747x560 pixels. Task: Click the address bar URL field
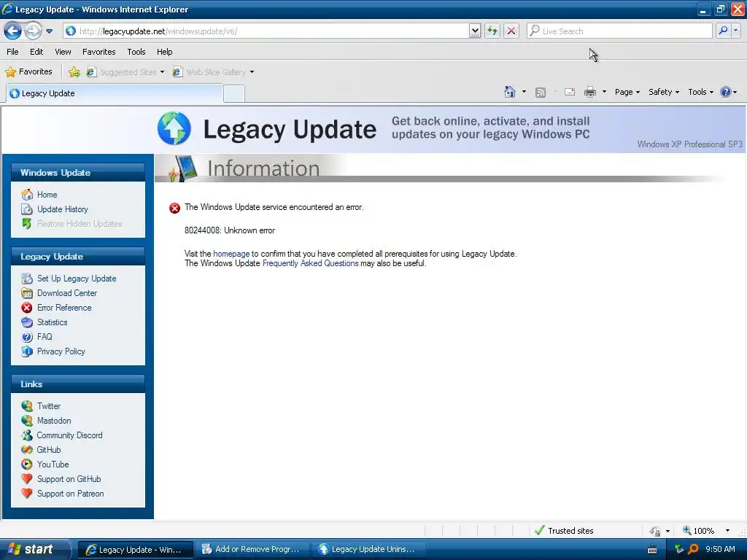tap(266, 31)
